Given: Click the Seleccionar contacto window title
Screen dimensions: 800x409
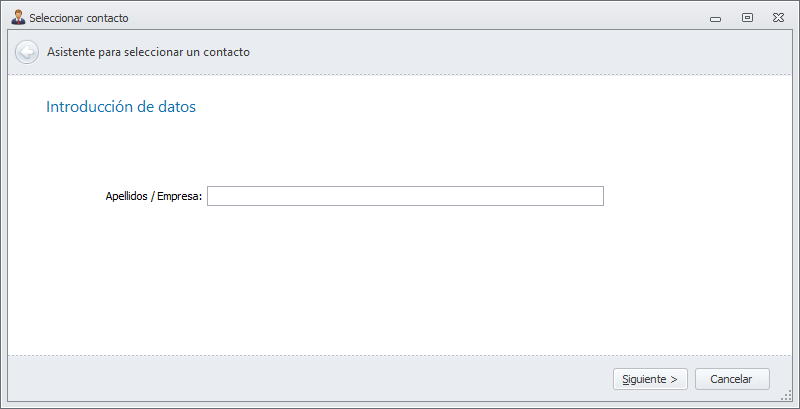Looking at the screenshot, I should [x=79, y=18].
